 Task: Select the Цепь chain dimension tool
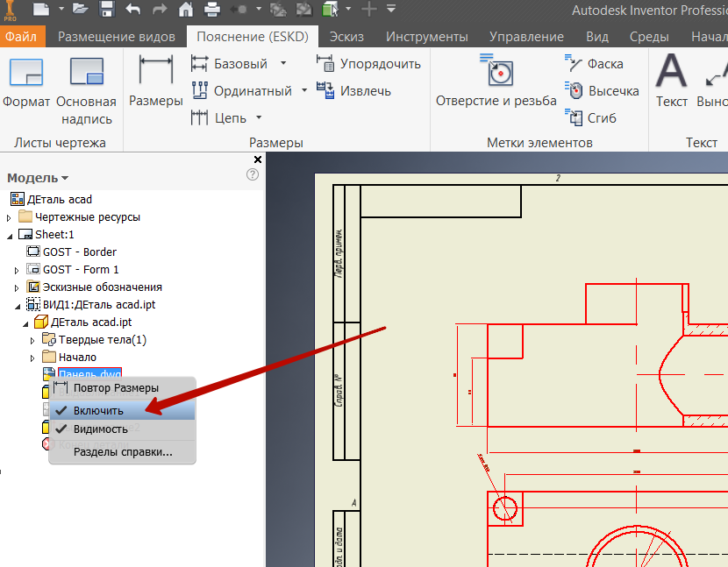point(218,117)
